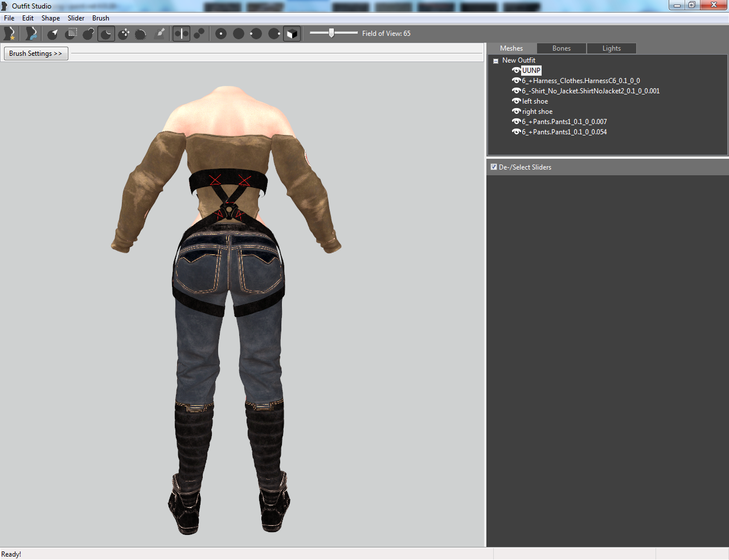The height and width of the screenshot is (560, 729).
Task: Toggle visibility of Harness_Clothes.HarnessC6 mesh
Action: [516, 81]
